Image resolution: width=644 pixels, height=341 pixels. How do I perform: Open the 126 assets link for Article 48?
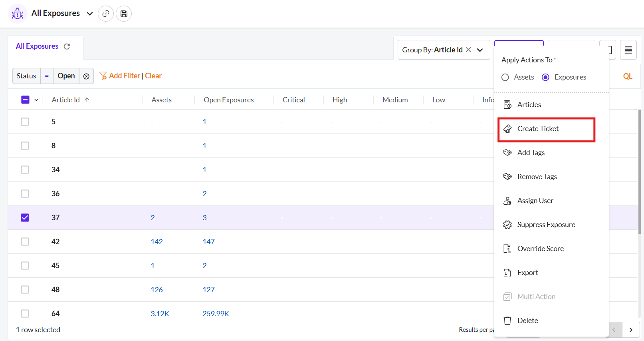[x=157, y=289]
